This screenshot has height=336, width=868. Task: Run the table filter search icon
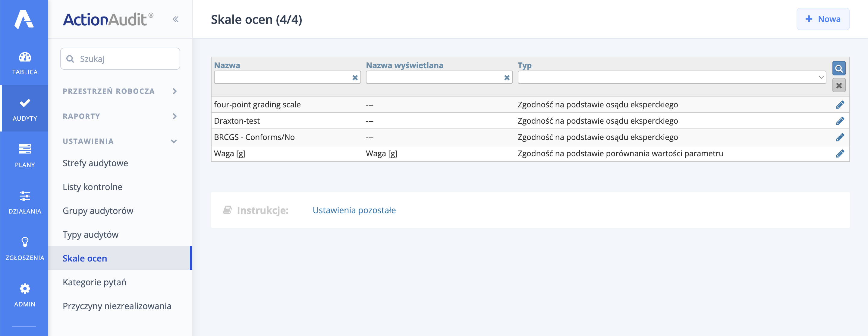(839, 68)
